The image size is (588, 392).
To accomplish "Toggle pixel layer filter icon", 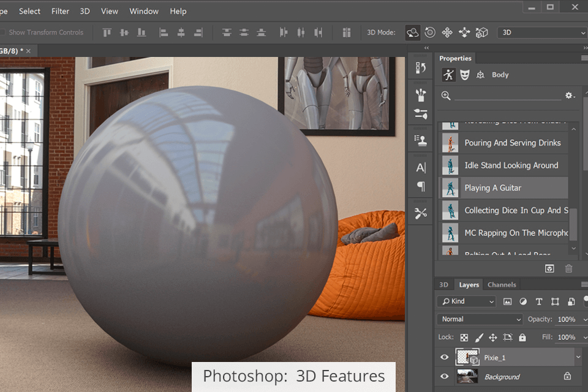I will [x=507, y=301].
